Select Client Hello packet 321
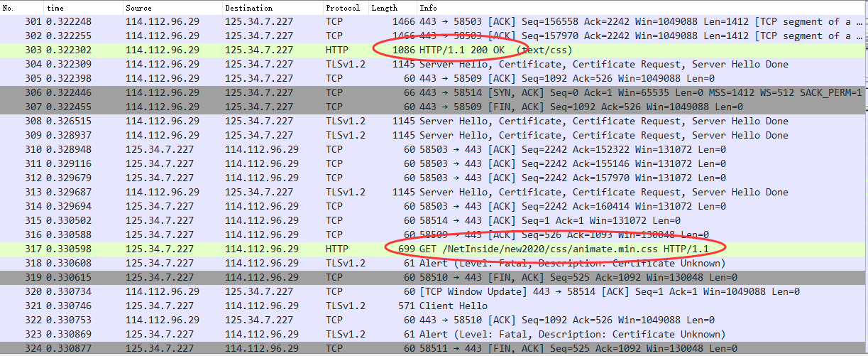 tap(434, 306)
